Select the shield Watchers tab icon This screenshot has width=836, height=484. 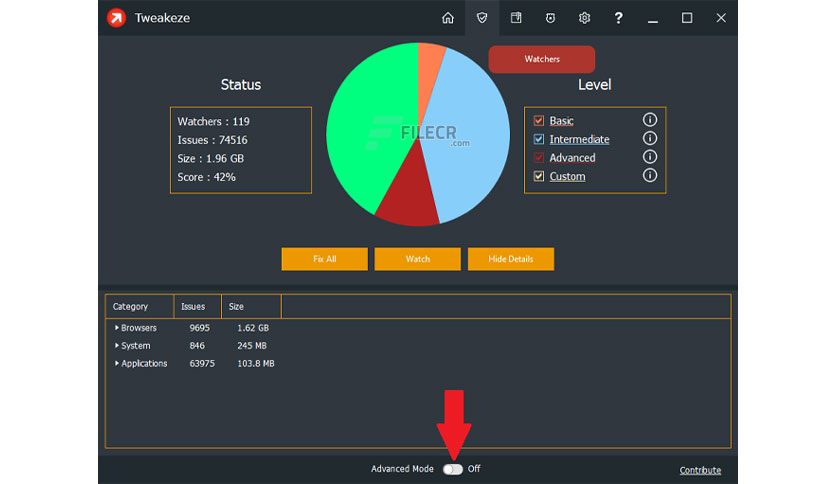tap(482, 18)
